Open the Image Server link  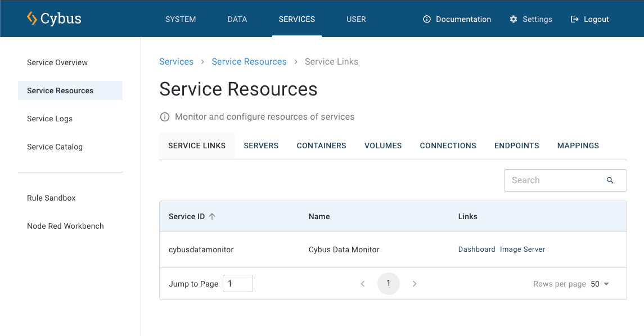tap(523, 249)
